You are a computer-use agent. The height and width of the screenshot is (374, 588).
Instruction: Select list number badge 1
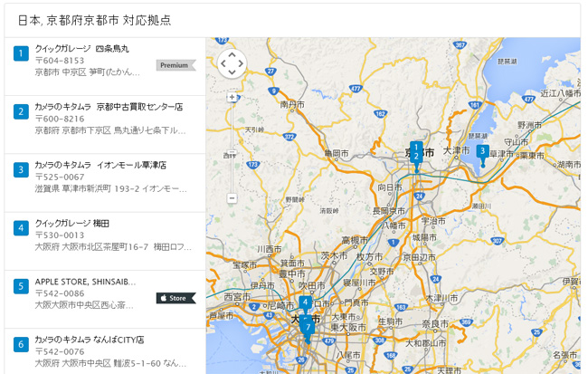tap(21, 53)
